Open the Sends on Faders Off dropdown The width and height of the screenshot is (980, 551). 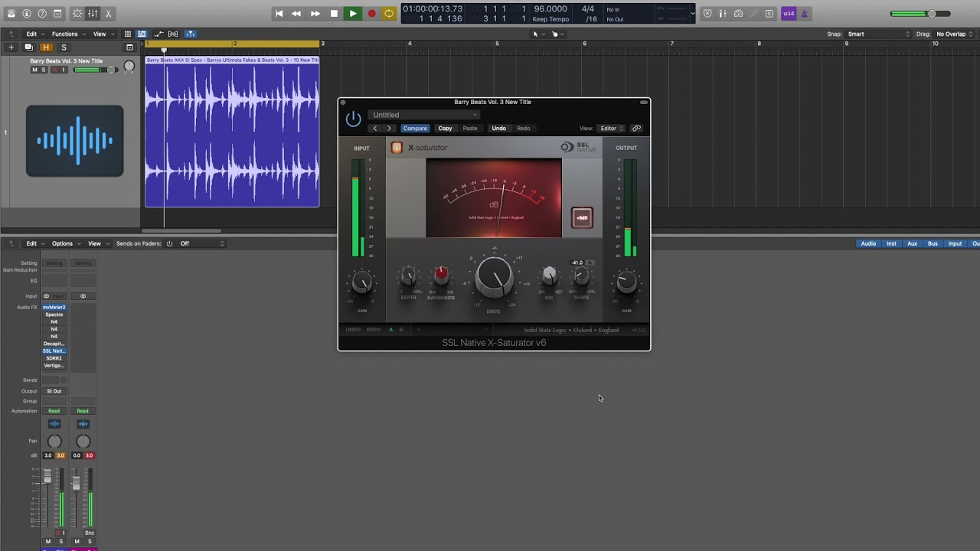click(201, 243)
